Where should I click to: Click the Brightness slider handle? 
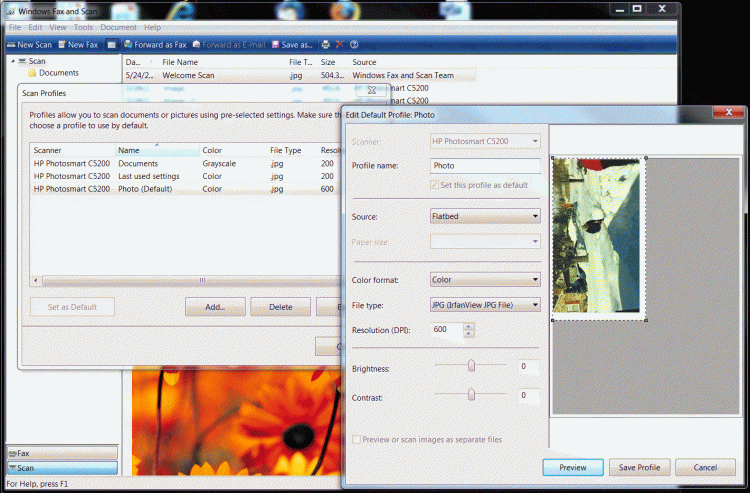(471, 366)
